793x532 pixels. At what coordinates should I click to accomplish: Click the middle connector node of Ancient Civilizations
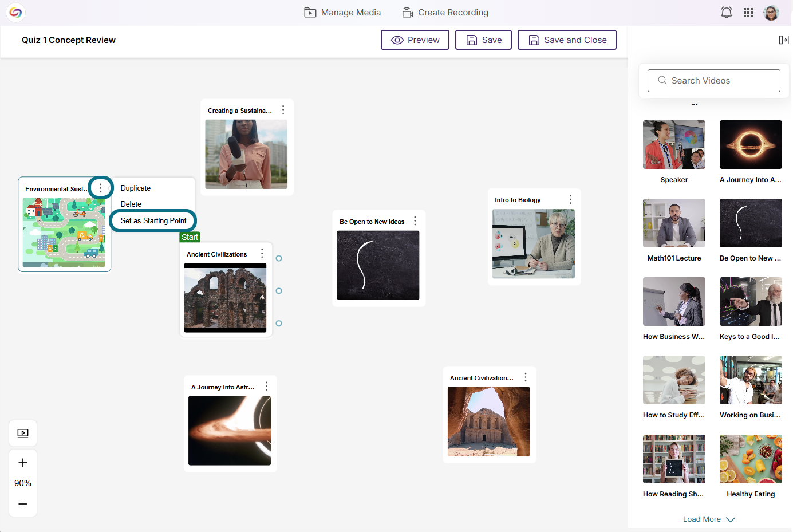pyautogui.click(x=279, y=291)
